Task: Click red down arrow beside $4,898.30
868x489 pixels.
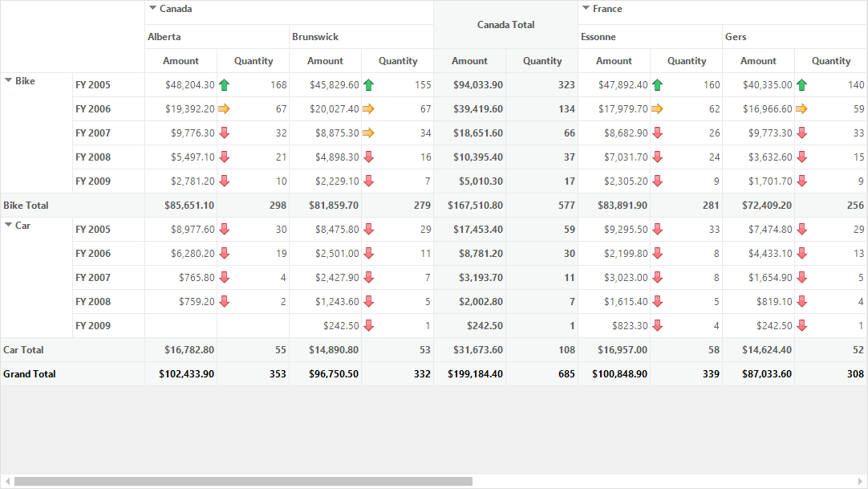Action: click(x=369, y=157)
